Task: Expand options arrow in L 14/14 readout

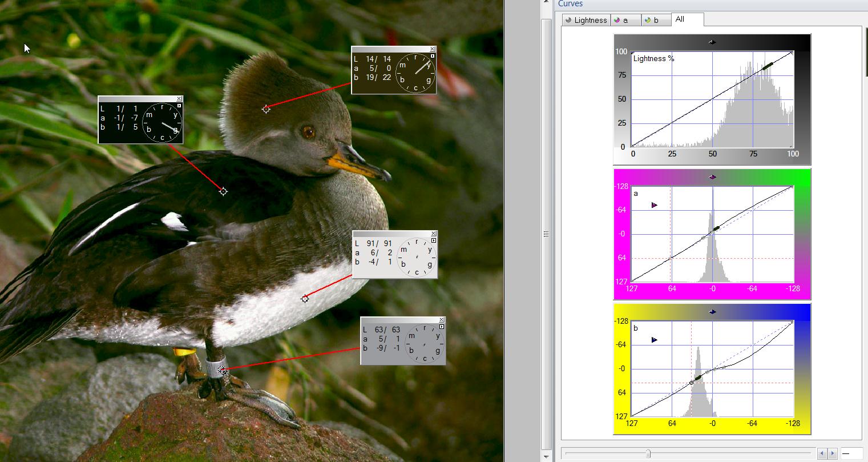Action: point(433,56)
